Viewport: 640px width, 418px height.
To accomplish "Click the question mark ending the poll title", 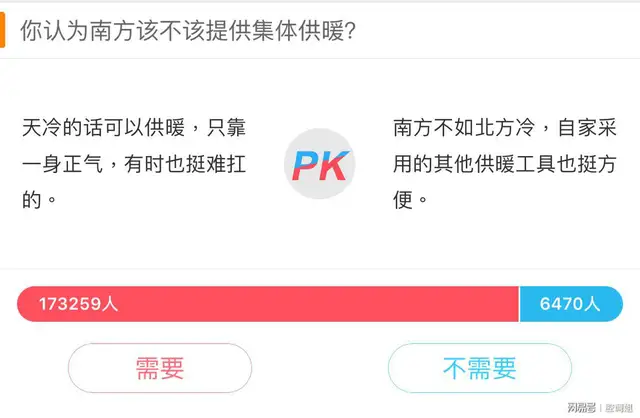I will tap(351, 30).
